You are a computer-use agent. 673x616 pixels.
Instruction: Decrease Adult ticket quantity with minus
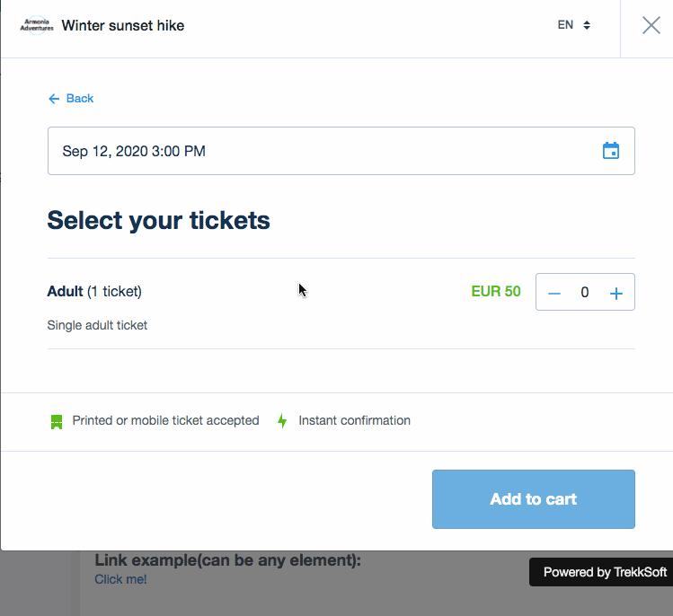[x=554, y=293]
